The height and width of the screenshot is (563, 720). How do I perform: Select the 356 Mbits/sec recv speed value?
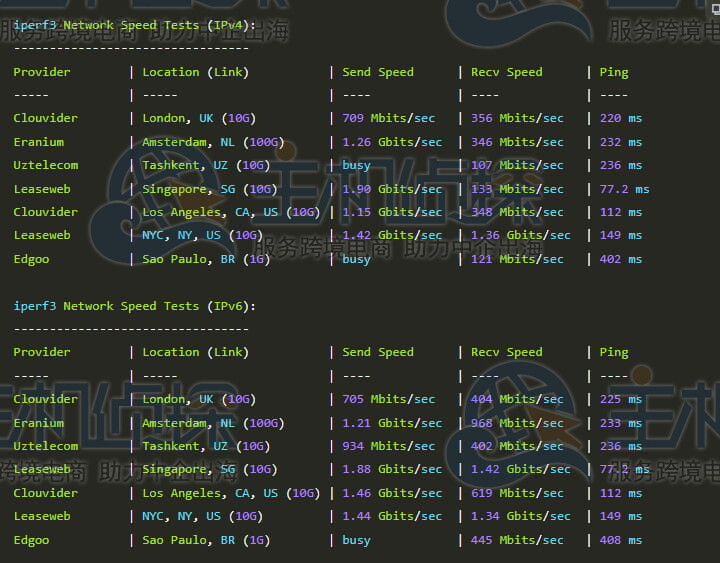point(517,118)
